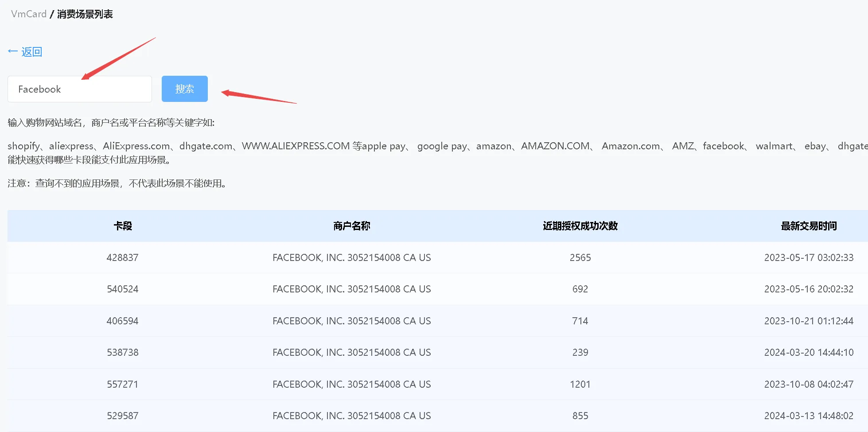Click the success count 692
The width and height of the screenshot is (868, 432).
tap(580, 289)
